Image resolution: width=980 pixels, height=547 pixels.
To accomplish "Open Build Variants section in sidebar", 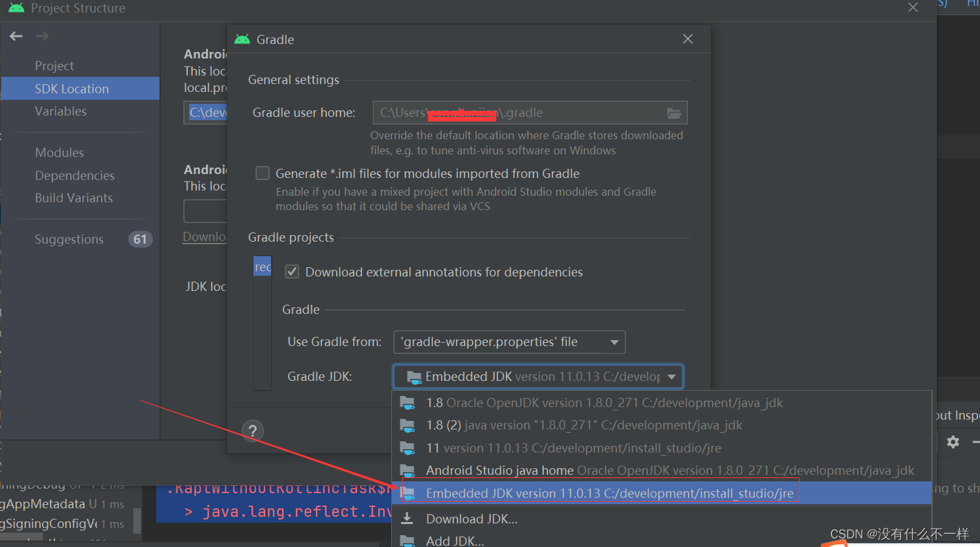I will 74,198.
